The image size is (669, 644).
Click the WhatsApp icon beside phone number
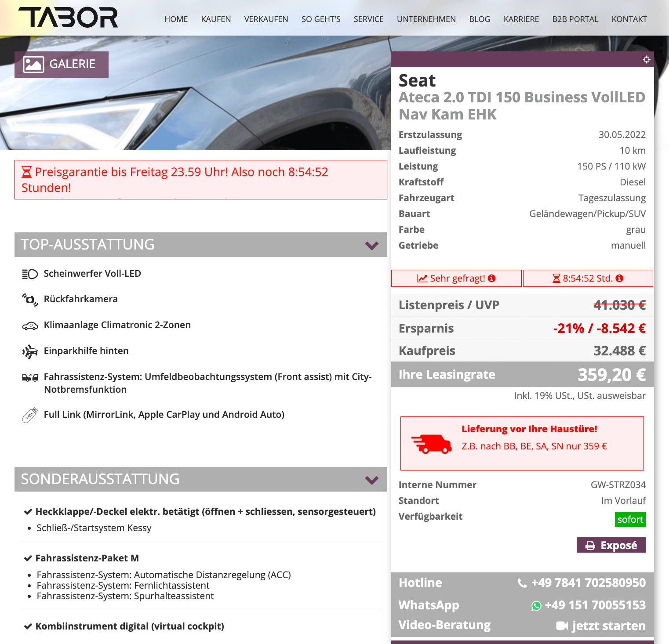[536, 606]
